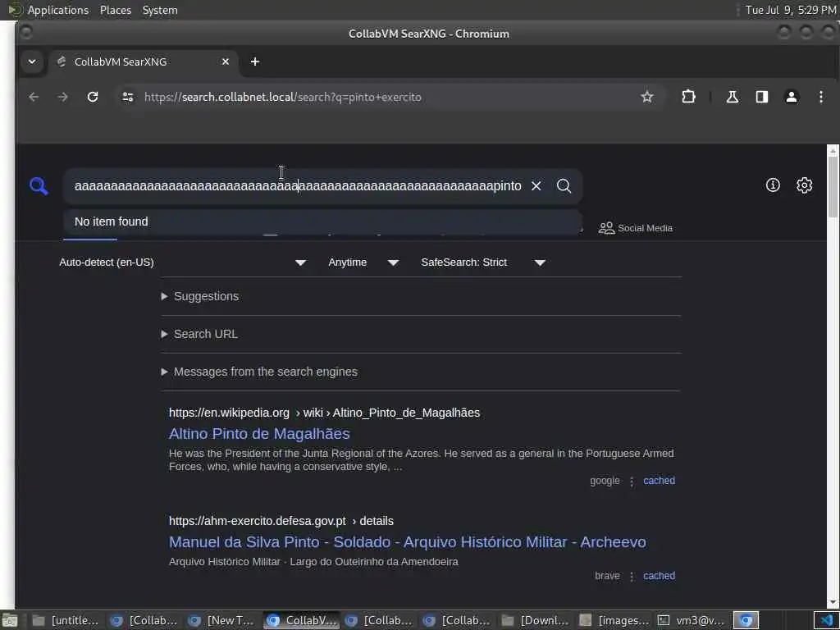Click the address bar URL
Image resolution: width=840 pixels, height=630 pixels.
coord(282,97)
